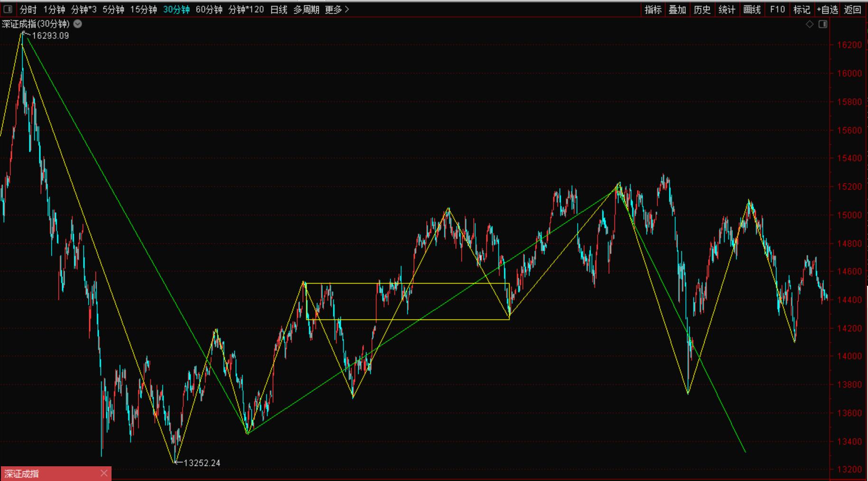Open the 历史 history button
This screenshot has height=481, width=868.
[702, 9]
